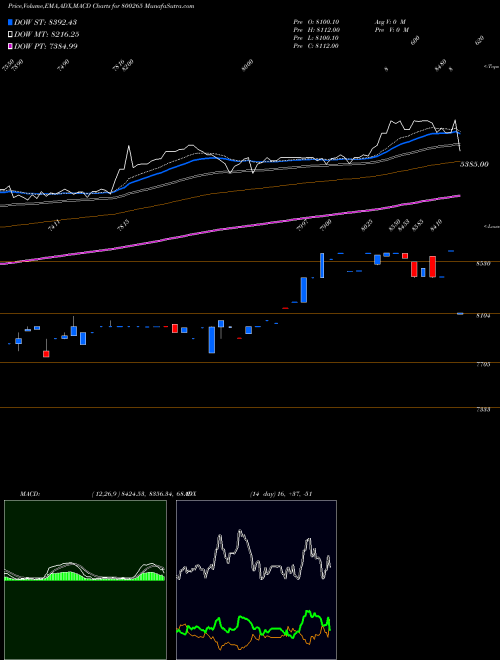This screenshot has width=500, height=660.
Task: Select the DOW MT: 8216.25 legend label
Action: point(47,35)
